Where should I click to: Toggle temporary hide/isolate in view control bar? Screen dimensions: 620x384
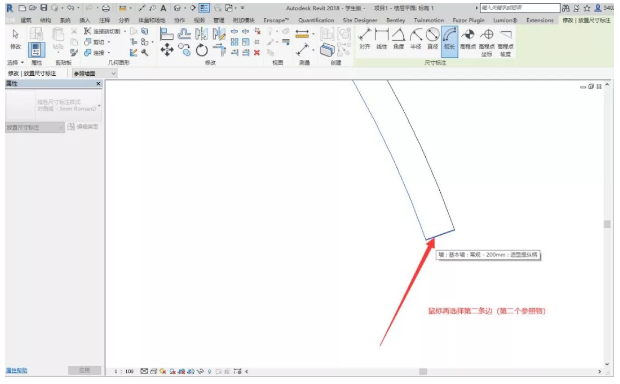coord(200,371)
